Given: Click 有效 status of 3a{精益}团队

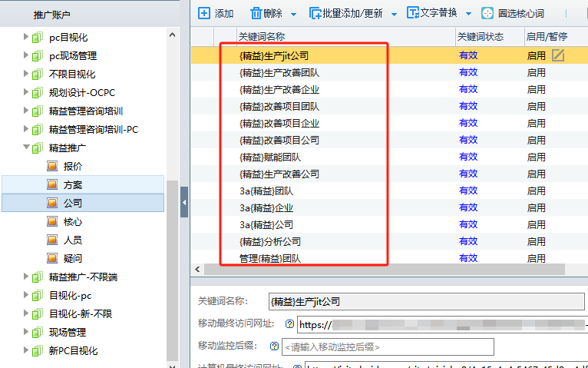Looking at the screenshot, I should (468, 191).
